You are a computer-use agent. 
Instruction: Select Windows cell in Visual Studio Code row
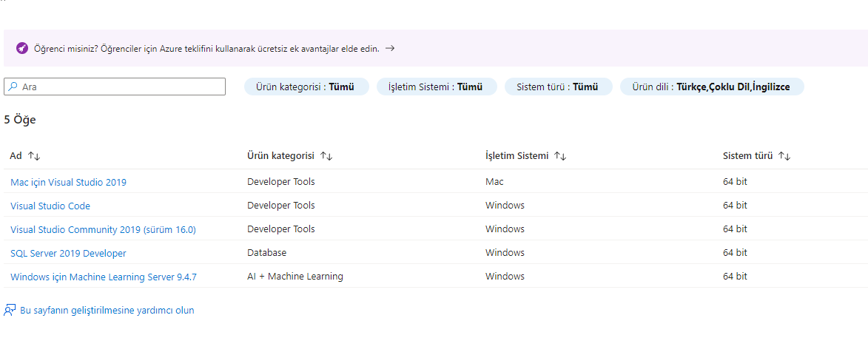[x=505, y=205]
